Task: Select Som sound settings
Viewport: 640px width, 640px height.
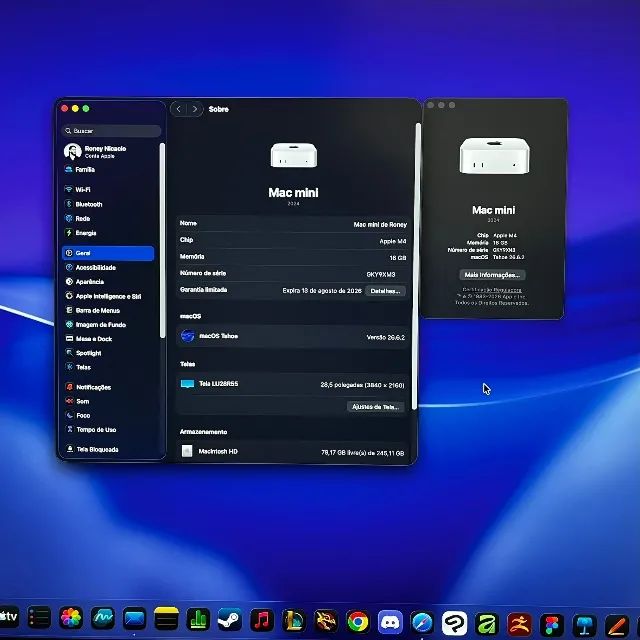Action: [108, 401]
